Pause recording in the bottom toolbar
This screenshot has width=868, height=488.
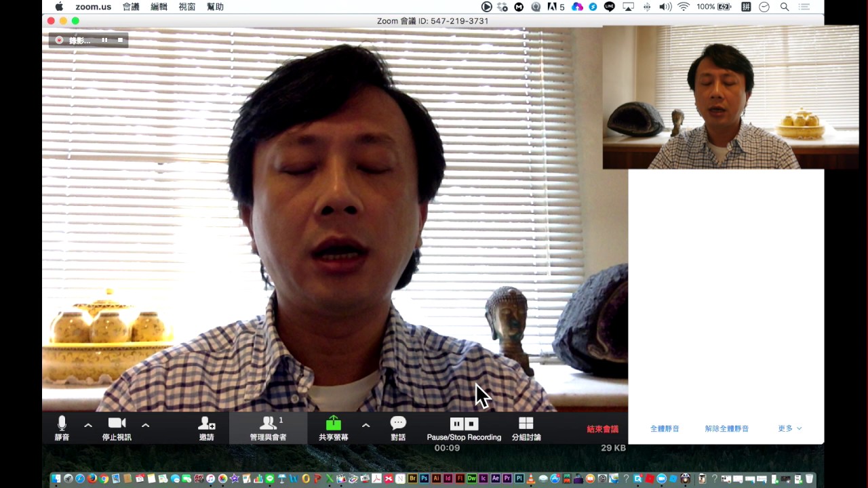click(x=456, y=424)
